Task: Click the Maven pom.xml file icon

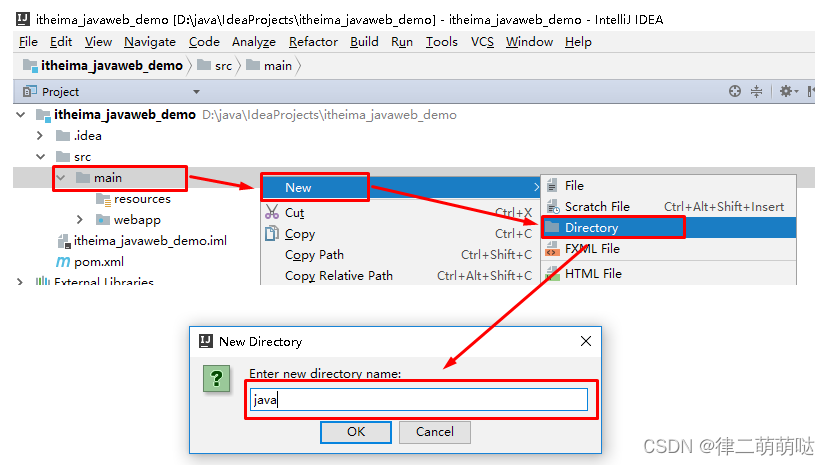Action: (63, 262)
